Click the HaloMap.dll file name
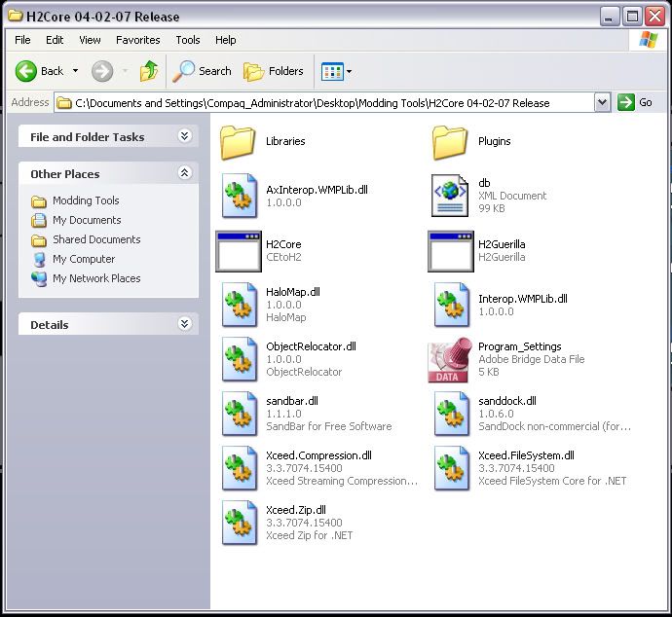Viewport: 672px width, 617px height. click(x=293, y=292)
